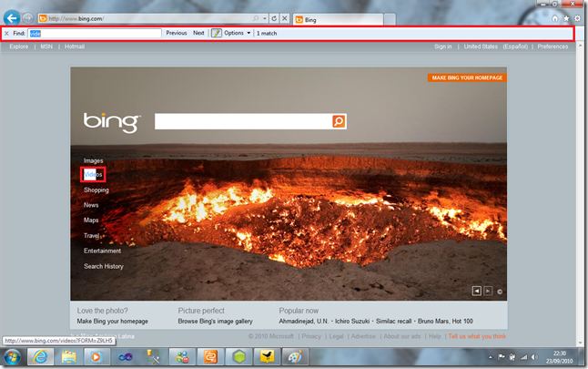Screen dimensions: 588x369
Task: Switch to Español language link
Action: coord(515,46)
